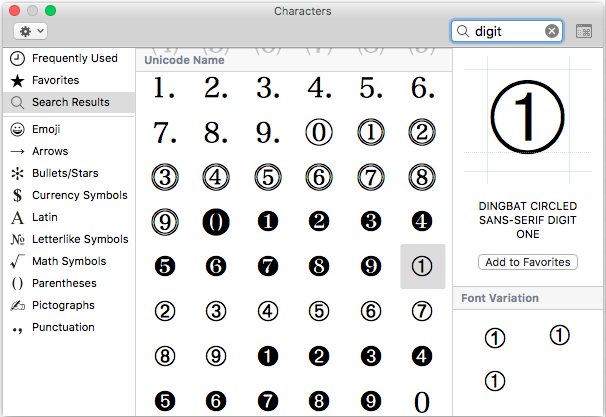Open the gear action menu dropdown
Viewport: 606px width, 417px height.
point(31,31)
